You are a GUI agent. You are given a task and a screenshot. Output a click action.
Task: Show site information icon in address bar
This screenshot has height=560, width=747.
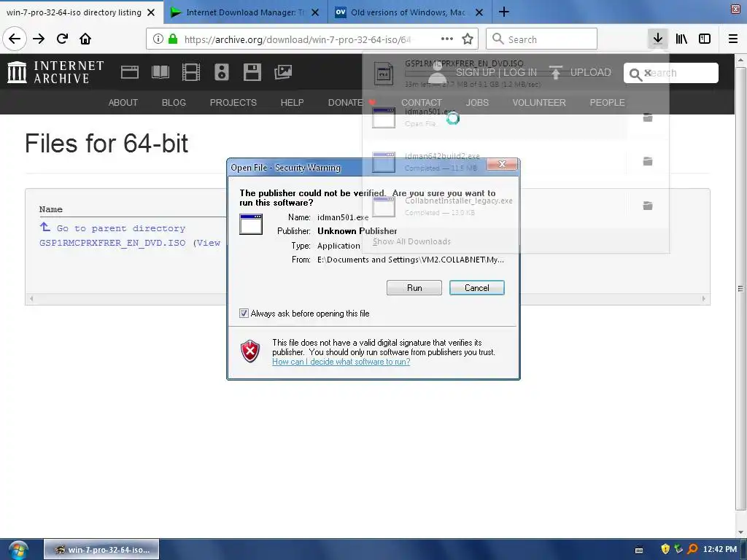[158, 39]
